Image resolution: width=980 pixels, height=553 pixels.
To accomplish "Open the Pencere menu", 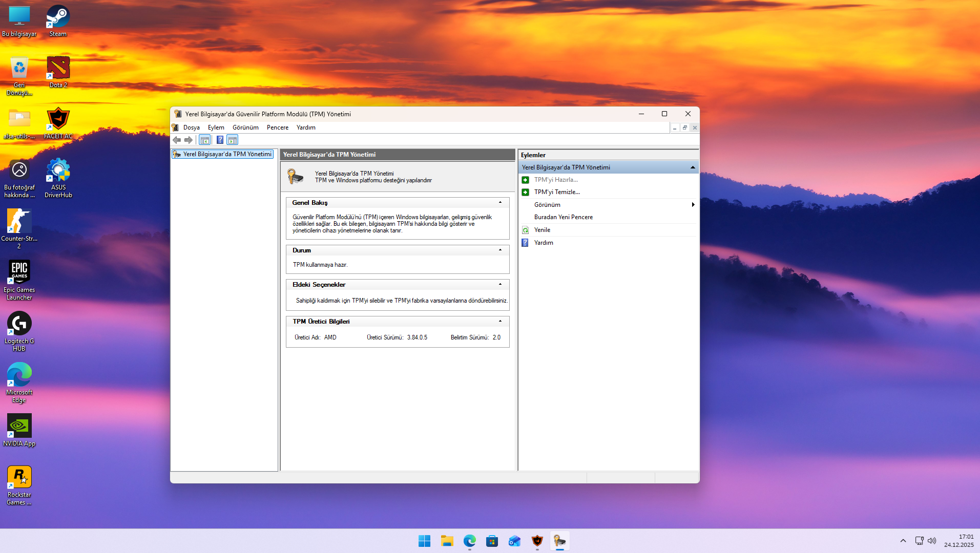I will tap(277, 127).
